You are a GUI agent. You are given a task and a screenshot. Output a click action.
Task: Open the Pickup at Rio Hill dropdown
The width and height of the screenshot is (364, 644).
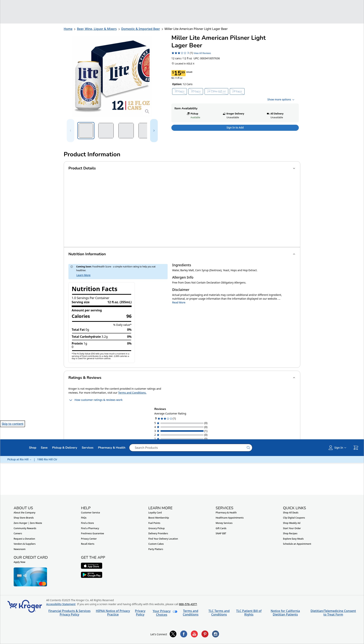coord(19,460)
